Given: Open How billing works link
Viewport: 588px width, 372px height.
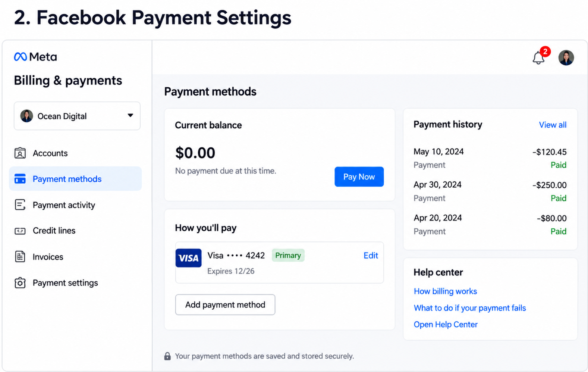Looking at the screenshot, I should (x=445, y=291).
